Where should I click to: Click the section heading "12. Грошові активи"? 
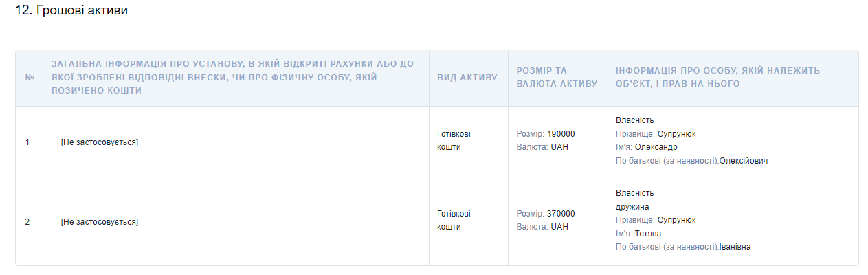(x=71, y=11)
